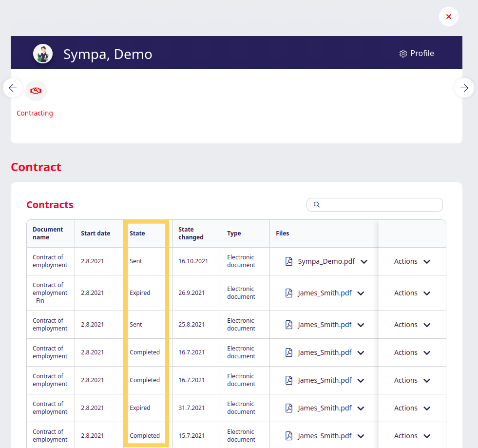Open Actions menu for row changed 15.7.2021
Screen dimensions: 478x448
[412, 436]
